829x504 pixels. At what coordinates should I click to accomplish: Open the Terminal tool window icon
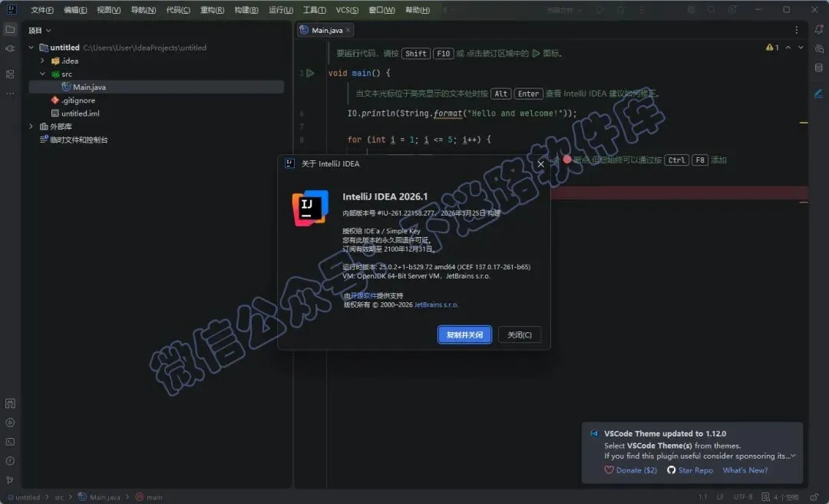[10, 442]
